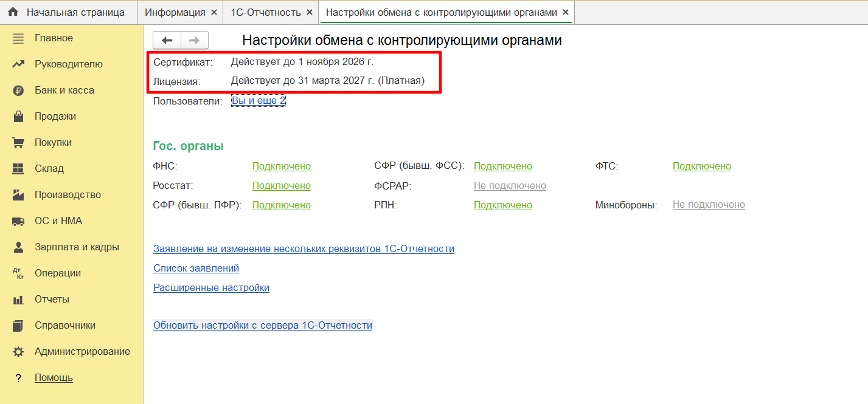The height and width of the screenshot is (404, 868).
Task: Open the users link Вы и еще 2
Action: (x=259, y=101)
